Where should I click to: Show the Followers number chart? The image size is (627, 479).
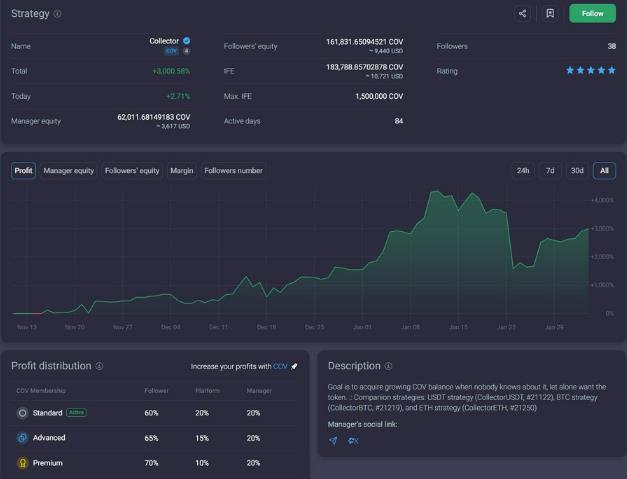coord(233,170)
